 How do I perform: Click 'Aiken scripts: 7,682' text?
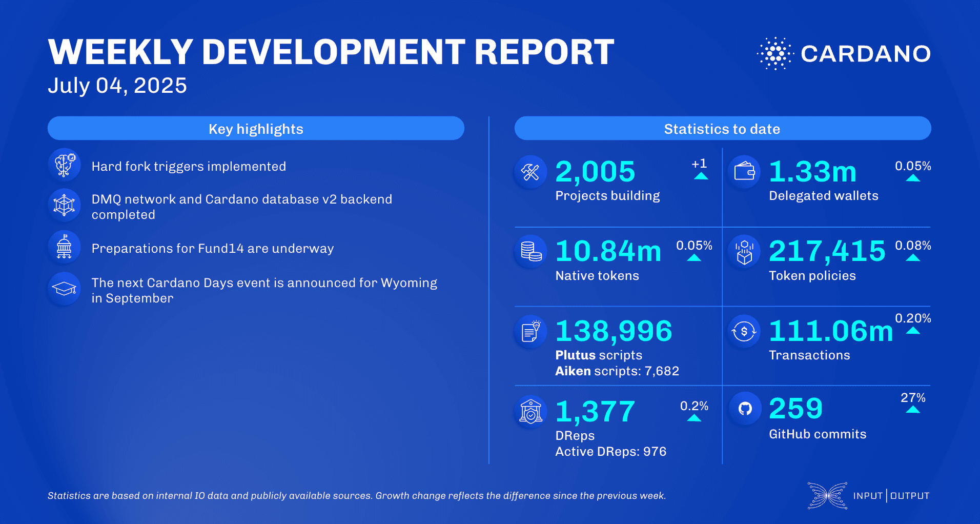[617, 371]
